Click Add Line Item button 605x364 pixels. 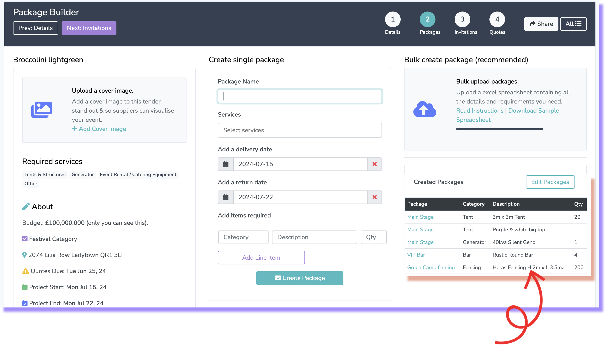(x=261, y=257)
